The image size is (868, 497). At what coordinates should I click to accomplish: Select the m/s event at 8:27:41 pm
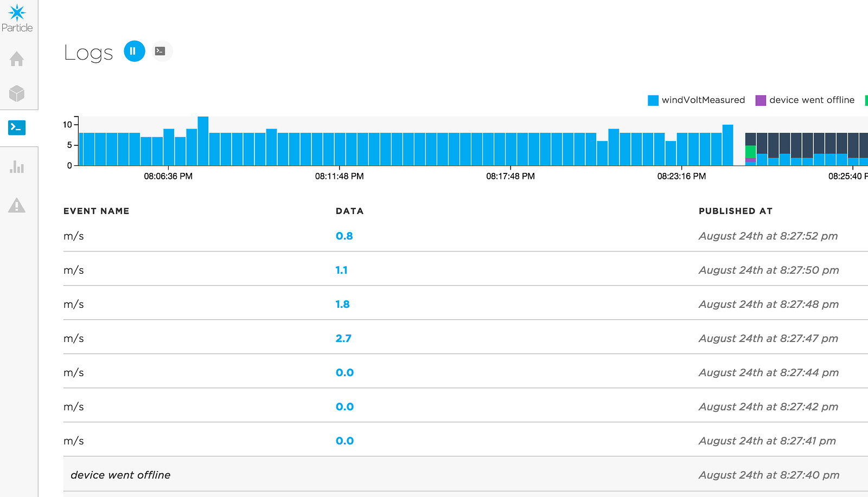pos(465,441)
